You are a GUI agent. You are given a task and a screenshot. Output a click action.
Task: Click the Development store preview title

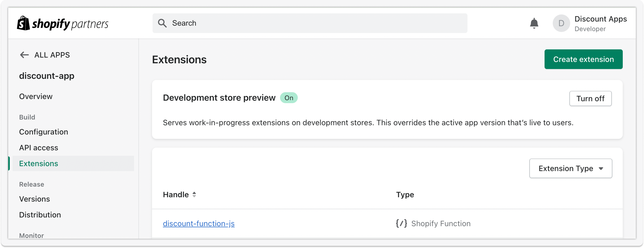(219, 98)
